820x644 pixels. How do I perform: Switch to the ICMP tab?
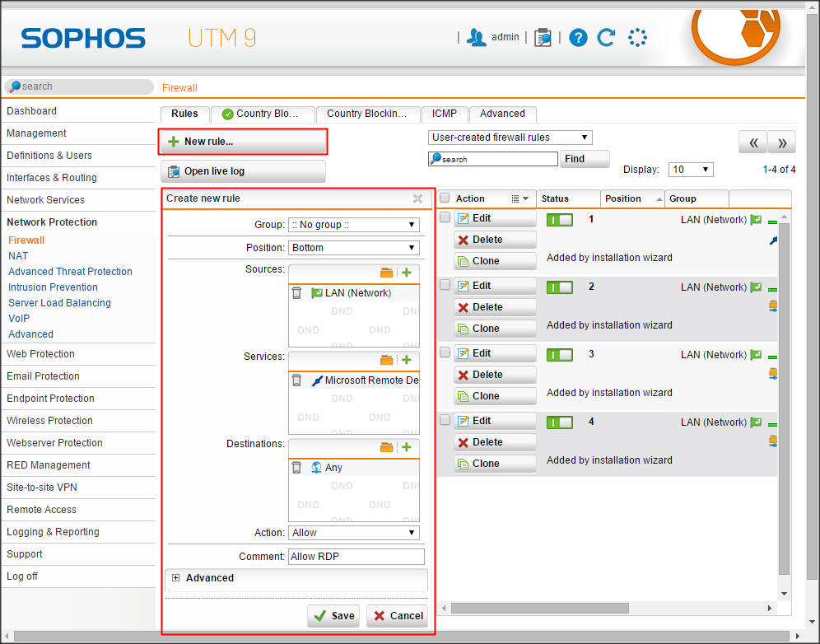coord(445,114)
